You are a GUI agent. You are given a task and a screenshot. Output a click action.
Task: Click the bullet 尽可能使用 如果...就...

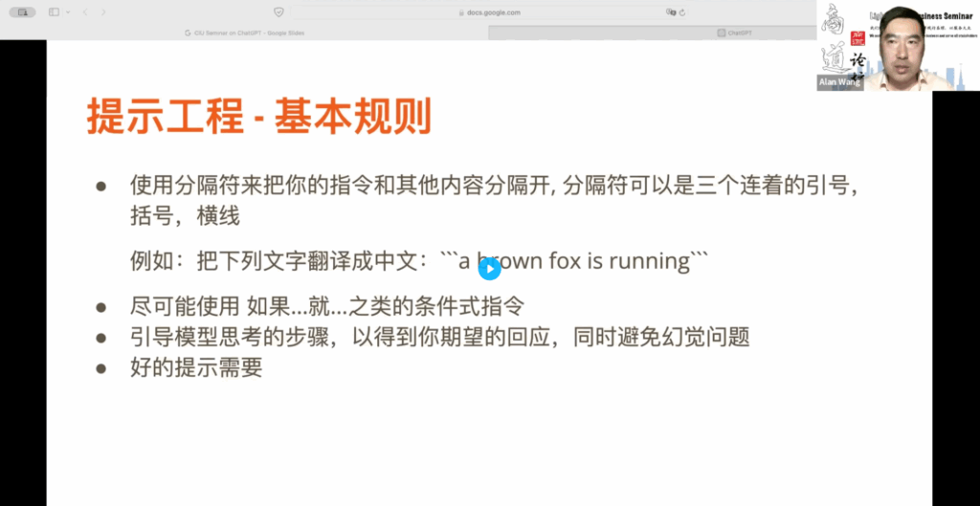[327, 307]
